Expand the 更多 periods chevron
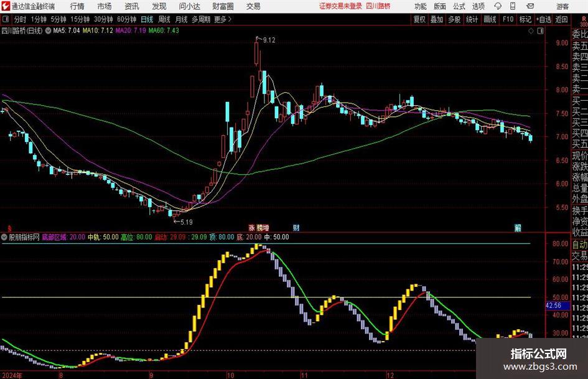 tap(230, 19)
